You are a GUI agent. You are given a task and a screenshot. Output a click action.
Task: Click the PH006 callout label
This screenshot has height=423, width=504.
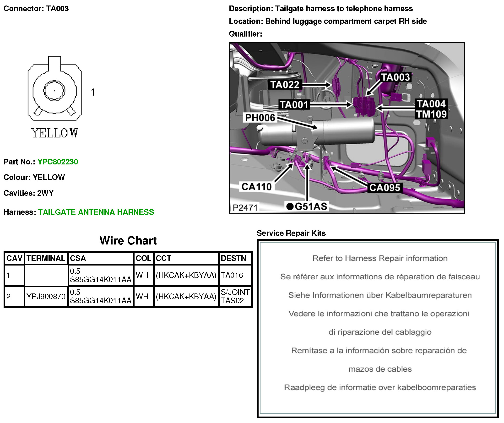click(x=260, y=118)
